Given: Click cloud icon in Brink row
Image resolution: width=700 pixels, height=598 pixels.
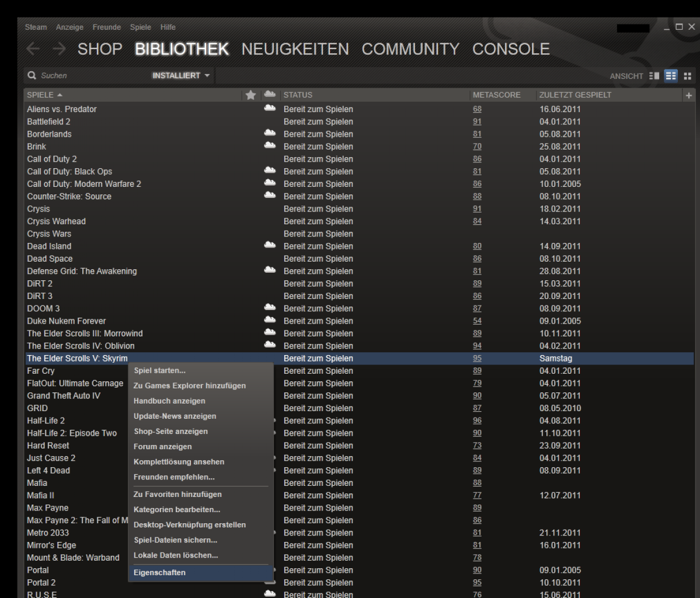Looking at the screenshot, I should (270, 145).
